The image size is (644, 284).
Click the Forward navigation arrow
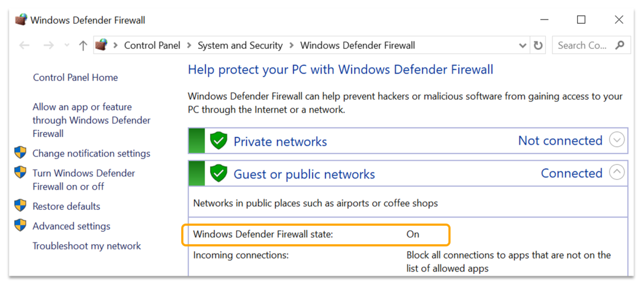pos(49,46)
